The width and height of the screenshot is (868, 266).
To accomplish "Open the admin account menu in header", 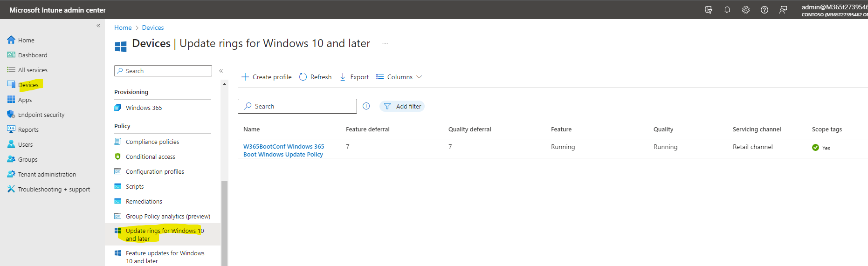I will 834,10.
